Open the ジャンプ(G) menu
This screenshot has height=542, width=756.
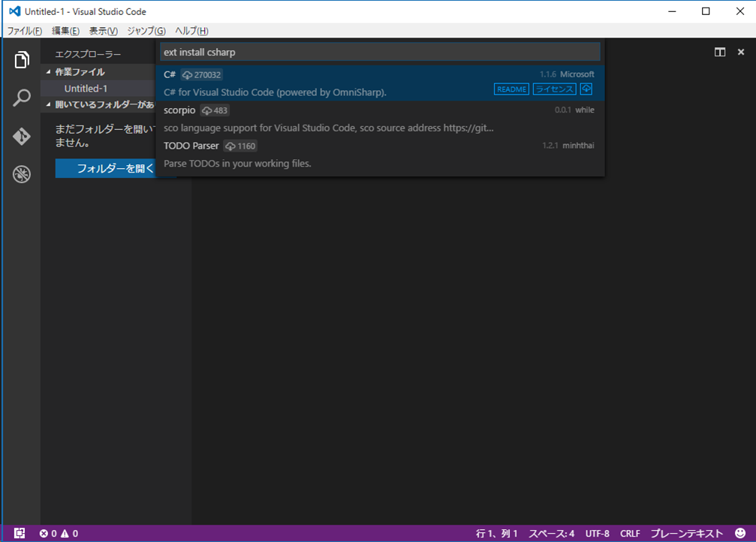[x=146, y=31]
